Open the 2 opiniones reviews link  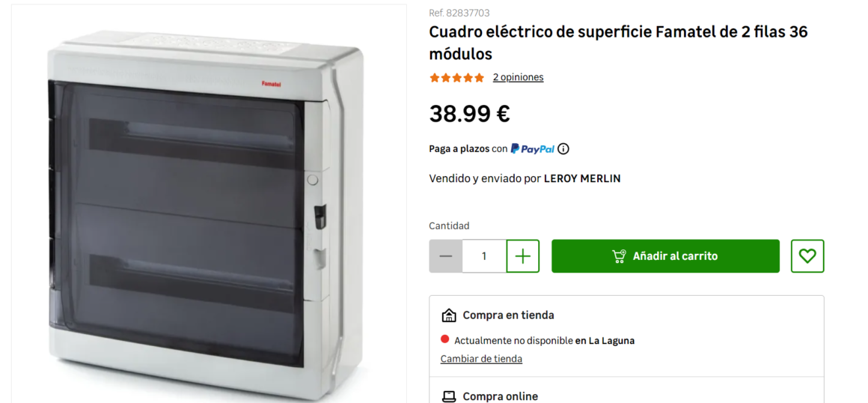(x=518, y=77)
